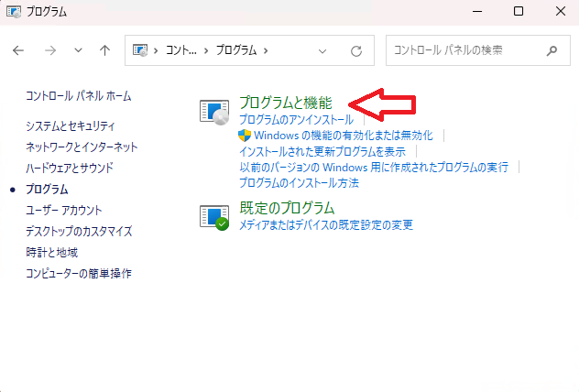Select システムとセキュリティ in the sidebar
The width and height of the screenshot is (579, 392).
point(71,125)
